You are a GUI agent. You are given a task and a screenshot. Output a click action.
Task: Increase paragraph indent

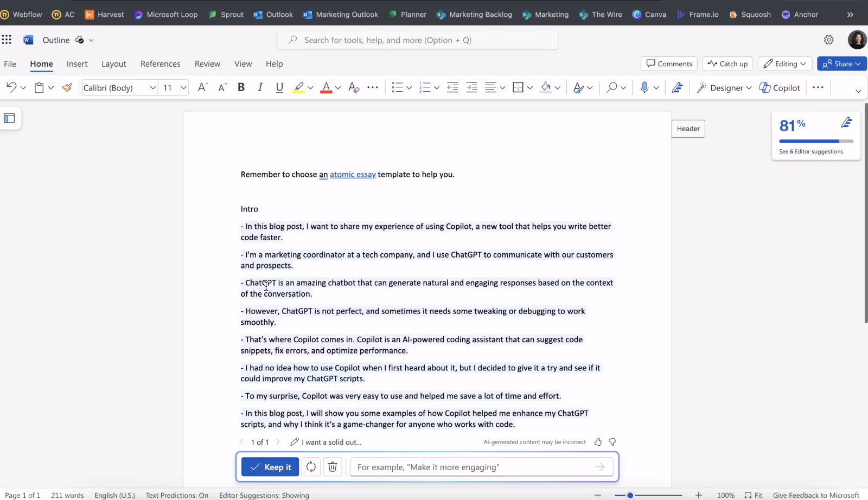point(472,87)
